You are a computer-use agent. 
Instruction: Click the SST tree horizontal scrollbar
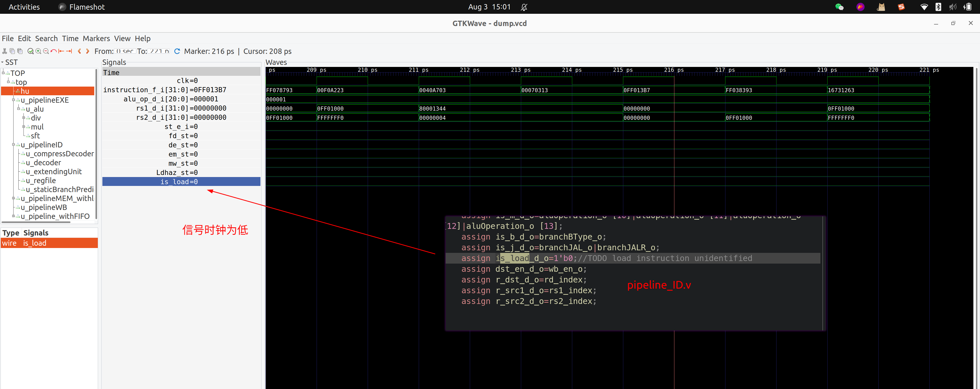click(x=36, y=222)
